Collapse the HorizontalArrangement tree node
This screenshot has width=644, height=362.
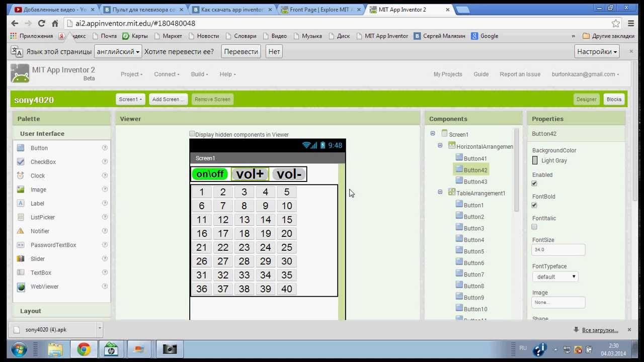pyautogui.click(x=440, y=145)
